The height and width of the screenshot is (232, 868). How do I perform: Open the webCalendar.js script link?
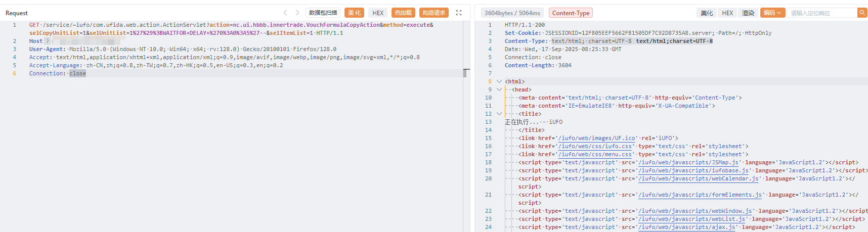(x=699, y=178)
